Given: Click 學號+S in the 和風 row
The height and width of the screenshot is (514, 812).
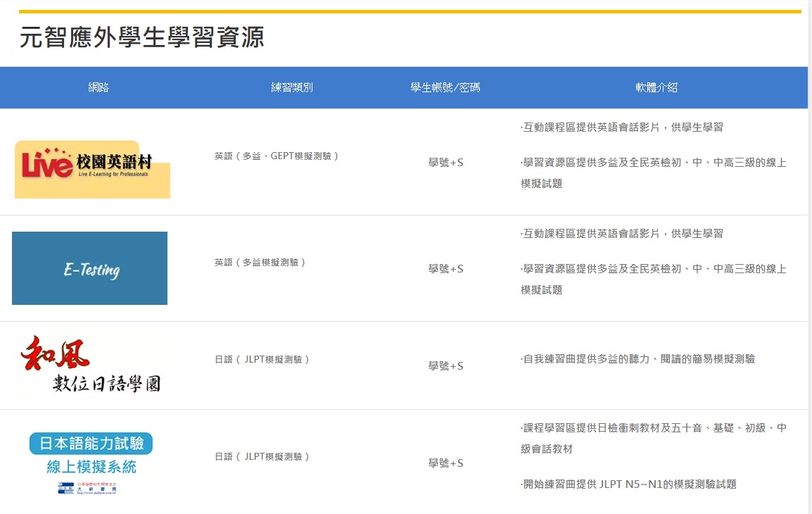Looking at the screenshot, I should (445, 366).
